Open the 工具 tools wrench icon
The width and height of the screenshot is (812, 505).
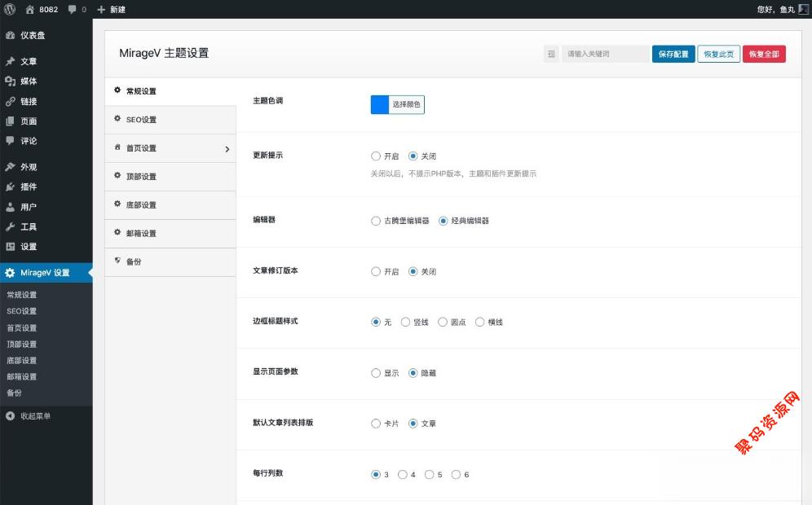click(11, 226)
